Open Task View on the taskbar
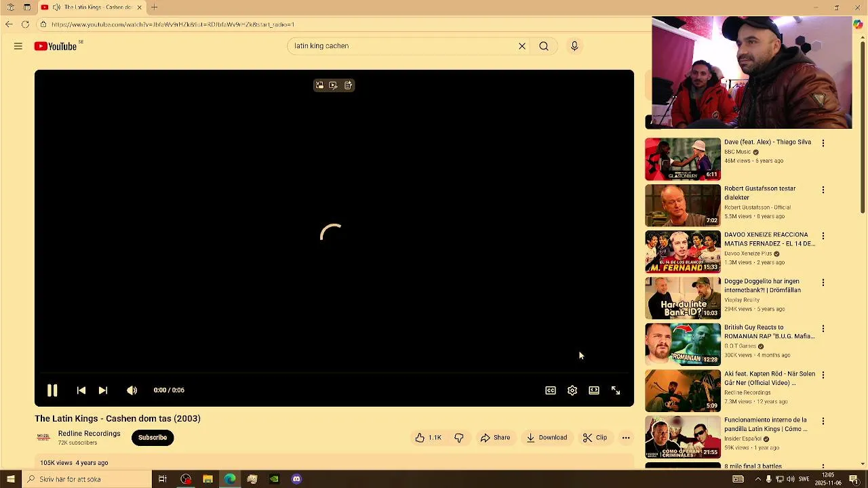 click(163, 479)
